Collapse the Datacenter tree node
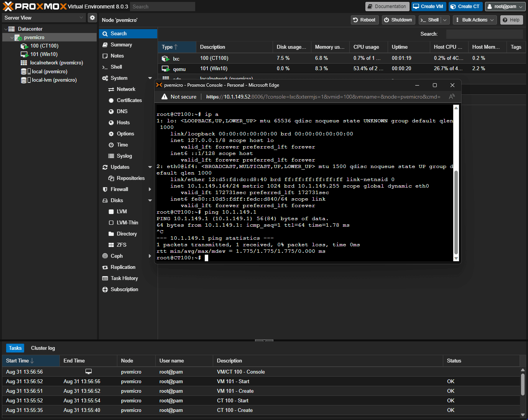 tap(5, 29)
